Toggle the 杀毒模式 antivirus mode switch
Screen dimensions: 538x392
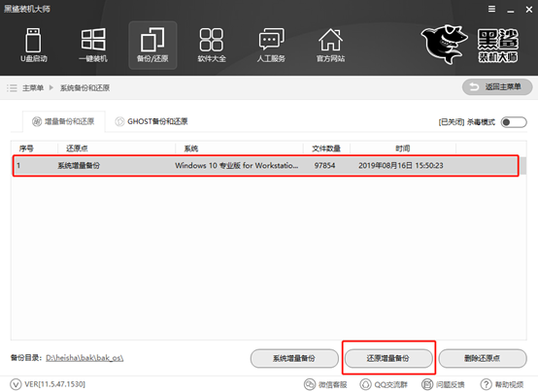(514, 122)
